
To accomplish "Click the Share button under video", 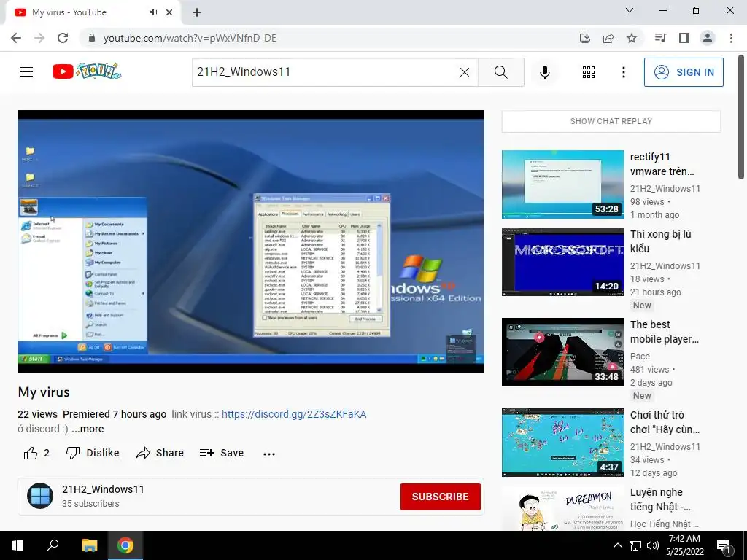I will [x=160, y=453].
